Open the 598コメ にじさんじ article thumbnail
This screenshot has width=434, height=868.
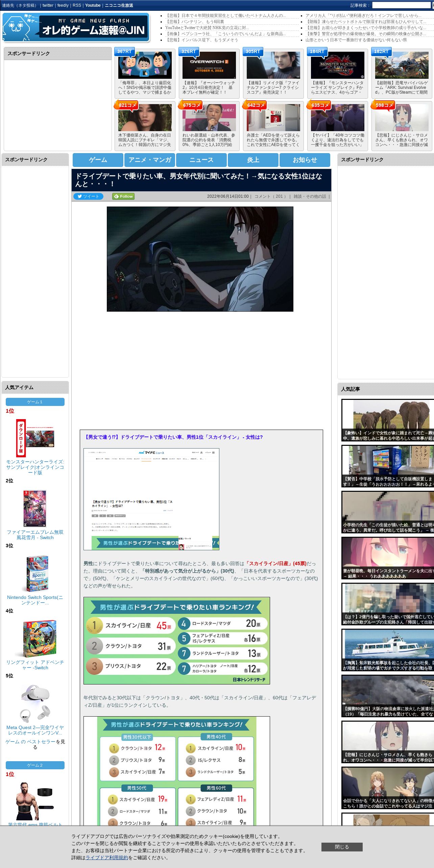402,118
